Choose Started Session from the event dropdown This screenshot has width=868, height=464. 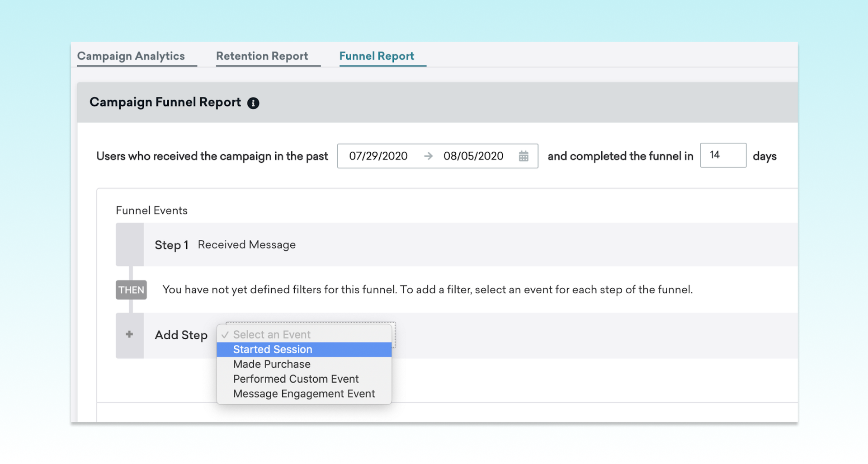coord(273,350)
